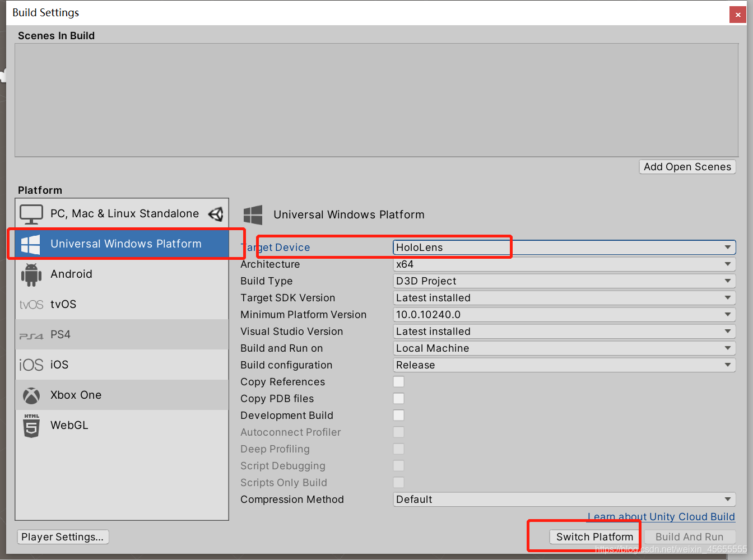This screenshot has height=560, width=753.
Task: Toggle the Scripts Only Build checkbox
Action: point(398,483)
